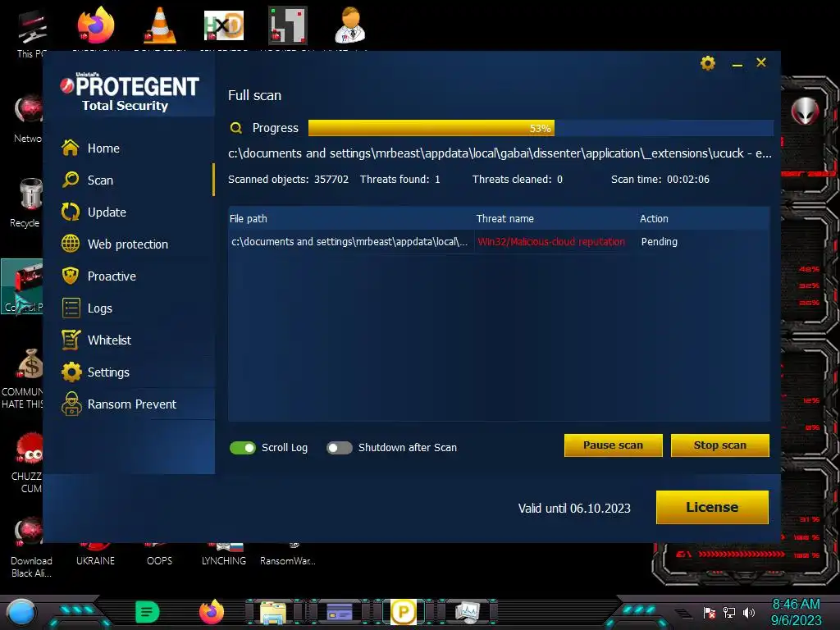Viewport: 840px width, 630px height.
Task: Click the current scanned file path line
Action: tap(500, 153)
